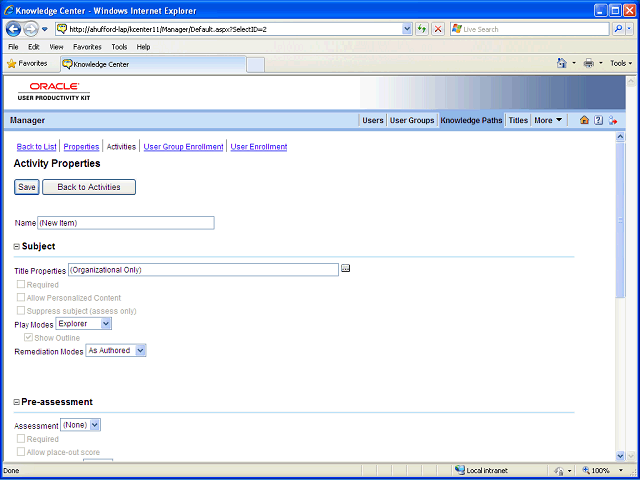640x480 pixels.
Task: Open the Users tab in Manager
Action: pyautogui.click(x=373, y=120)
